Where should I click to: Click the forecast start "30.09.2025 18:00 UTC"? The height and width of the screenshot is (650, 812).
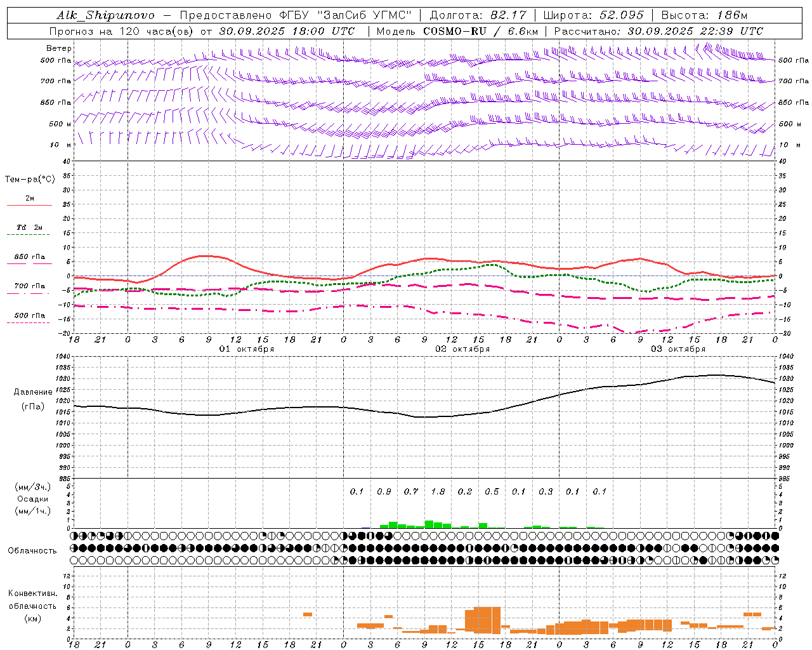tap(287, 31)
